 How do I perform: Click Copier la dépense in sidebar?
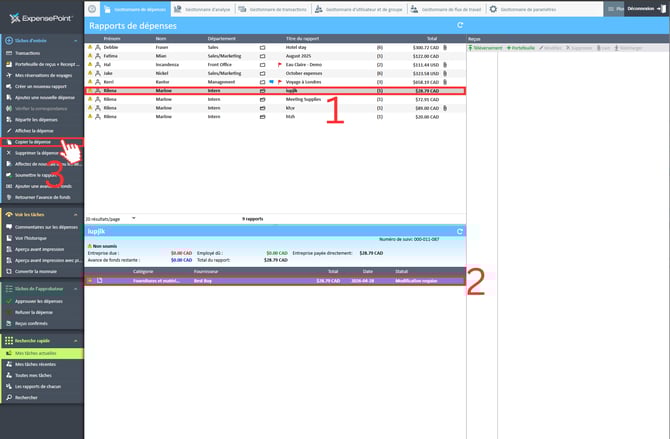35,142
